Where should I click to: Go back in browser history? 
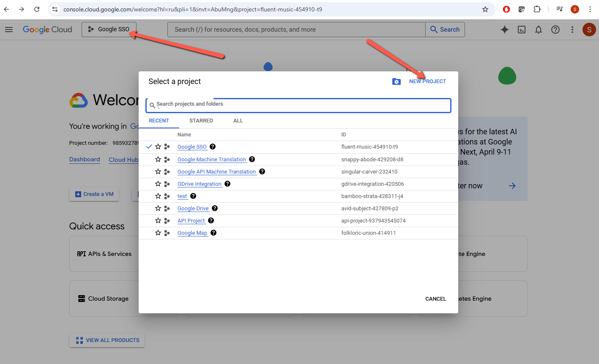[x=7, y=9]
